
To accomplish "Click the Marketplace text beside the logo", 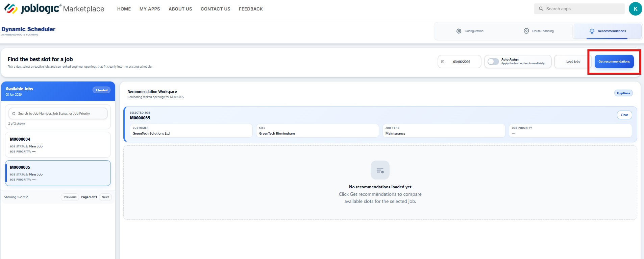I will (x=83, y=9).
